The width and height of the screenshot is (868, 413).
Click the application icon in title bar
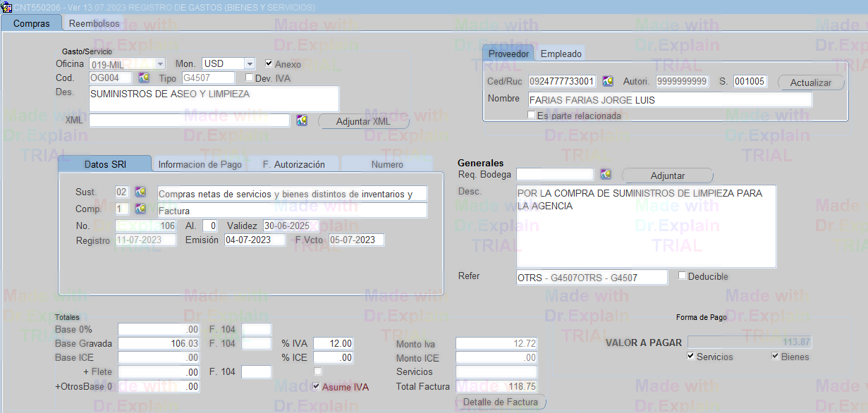pos(6,7)
